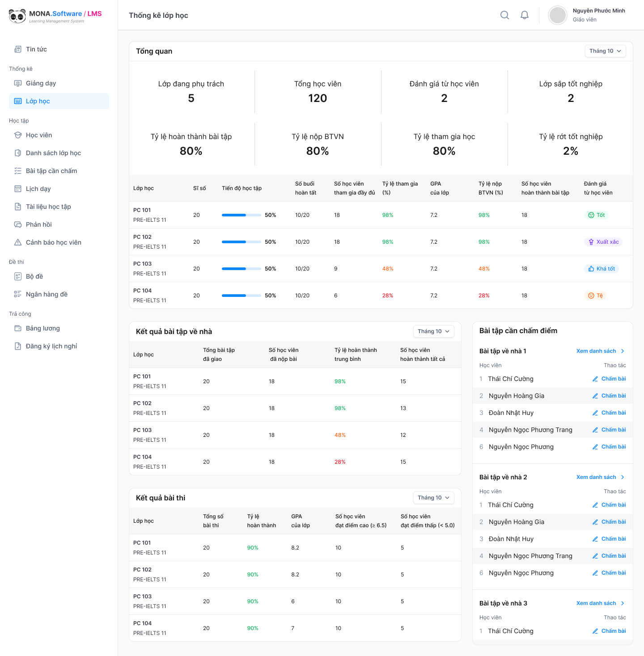Click pencil icon beside Thái Chí Cường in Bài tập về nhà 1
Screen dimensions: 644x656
tap(595, 379)
